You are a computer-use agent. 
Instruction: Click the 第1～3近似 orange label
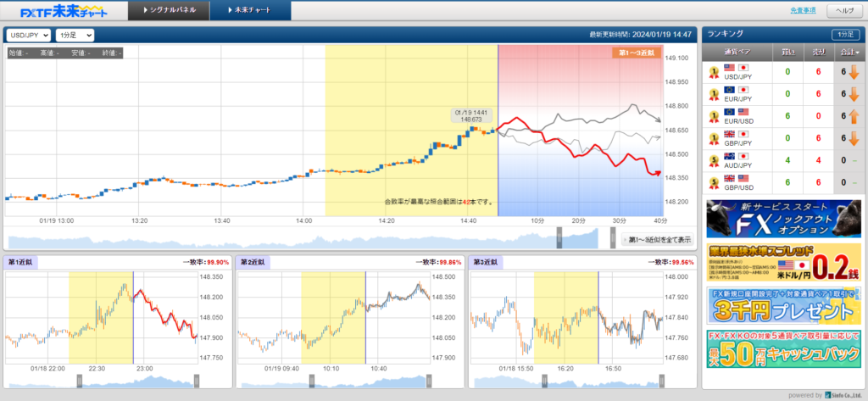tap(637, 53)
